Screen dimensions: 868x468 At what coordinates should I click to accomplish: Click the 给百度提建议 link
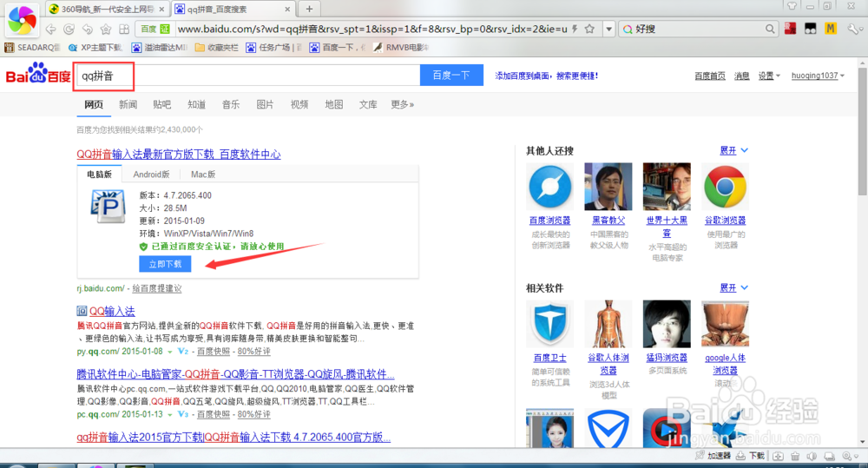pos(156,288)
